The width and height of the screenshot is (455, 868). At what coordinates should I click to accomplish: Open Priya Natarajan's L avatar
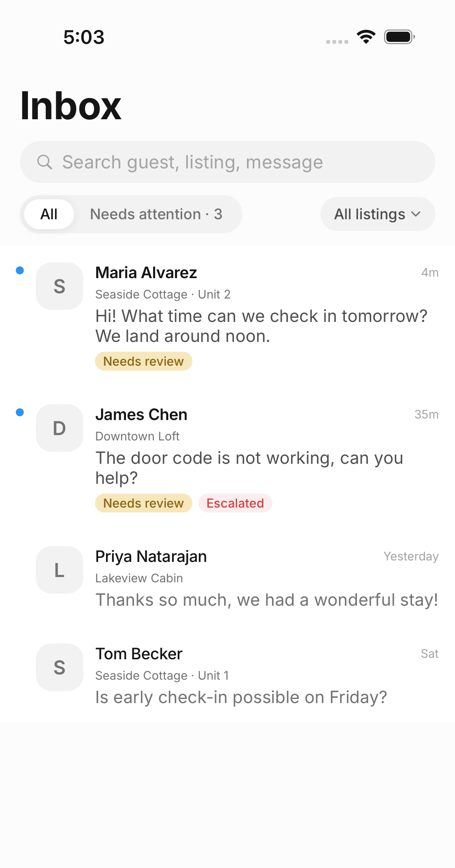point(60,570)
